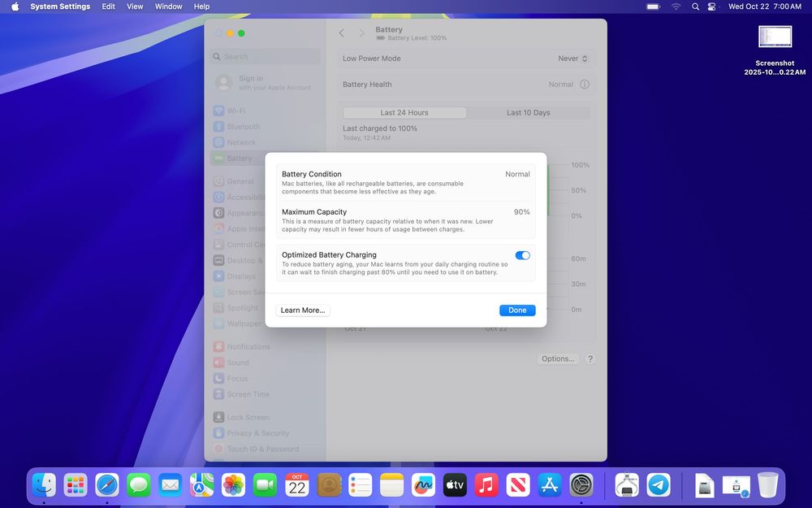Select the Last 24 Hours tab
This screenshot has width=812, height=508.
404,113
